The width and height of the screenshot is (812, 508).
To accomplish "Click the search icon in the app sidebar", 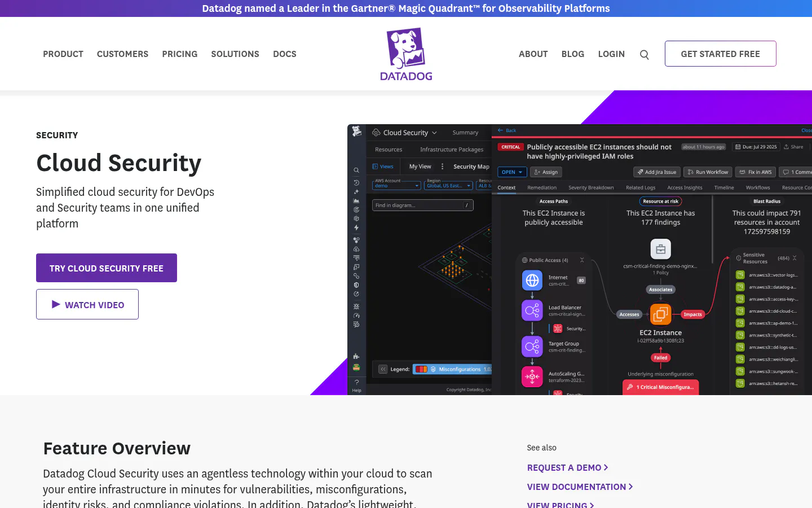I will pos(356,170).
